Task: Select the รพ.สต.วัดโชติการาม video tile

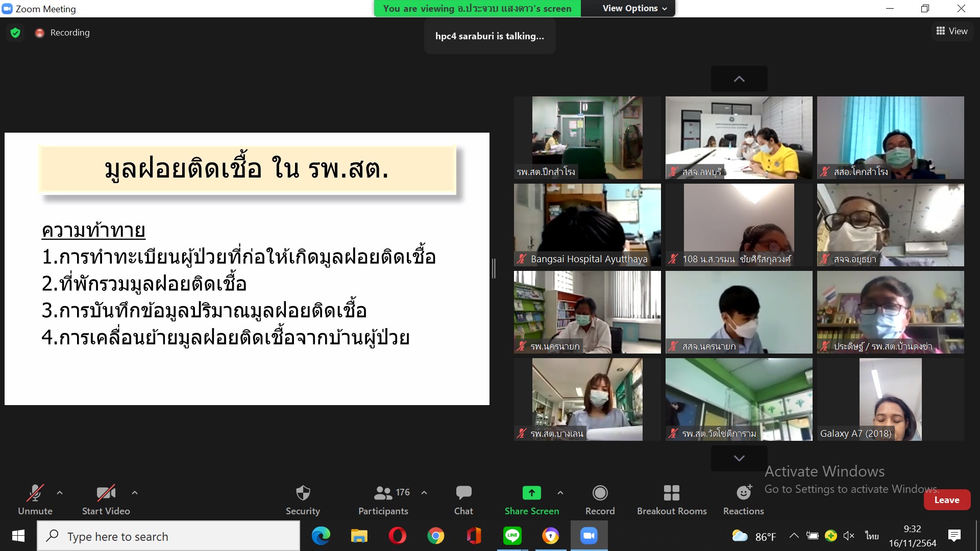Action: (x=739, y=399)
